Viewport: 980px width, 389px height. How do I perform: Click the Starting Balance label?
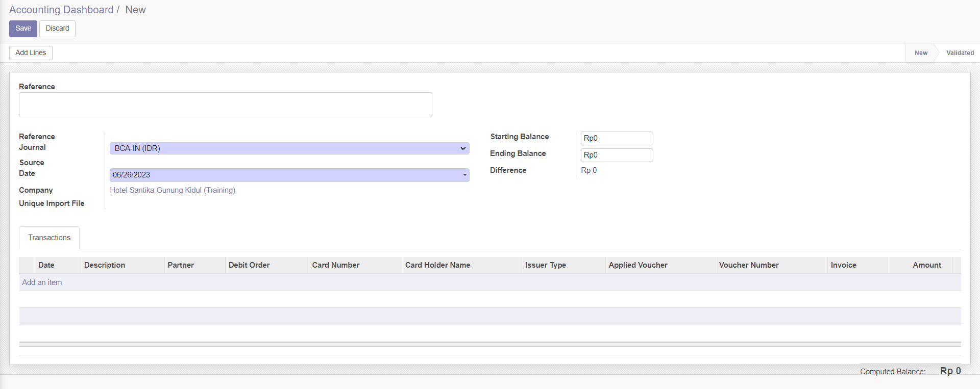(x=520, y=137)
